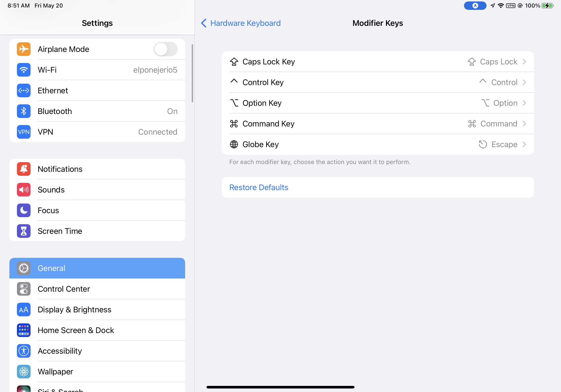Tap the Bluetooth icon in sidebar

pyautogui.click(x=24, y=111)
